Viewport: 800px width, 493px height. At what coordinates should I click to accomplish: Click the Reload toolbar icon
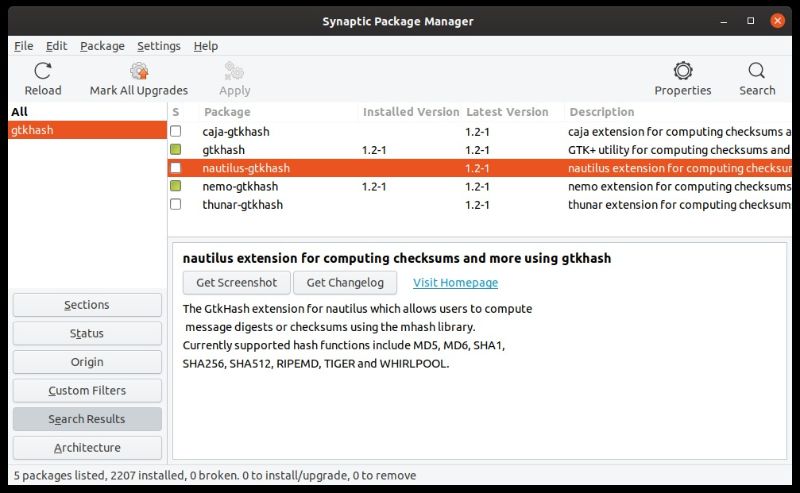[x=42, y=71]
